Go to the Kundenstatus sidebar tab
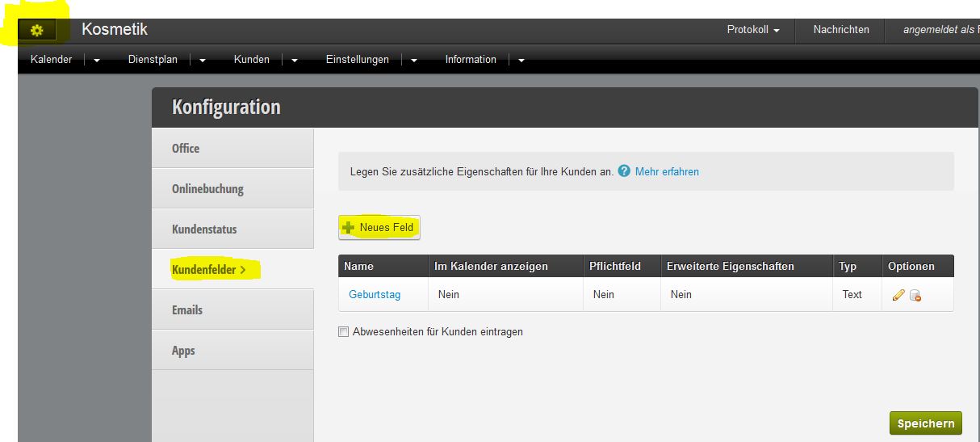The image size is (980, 442). (232, 229)
